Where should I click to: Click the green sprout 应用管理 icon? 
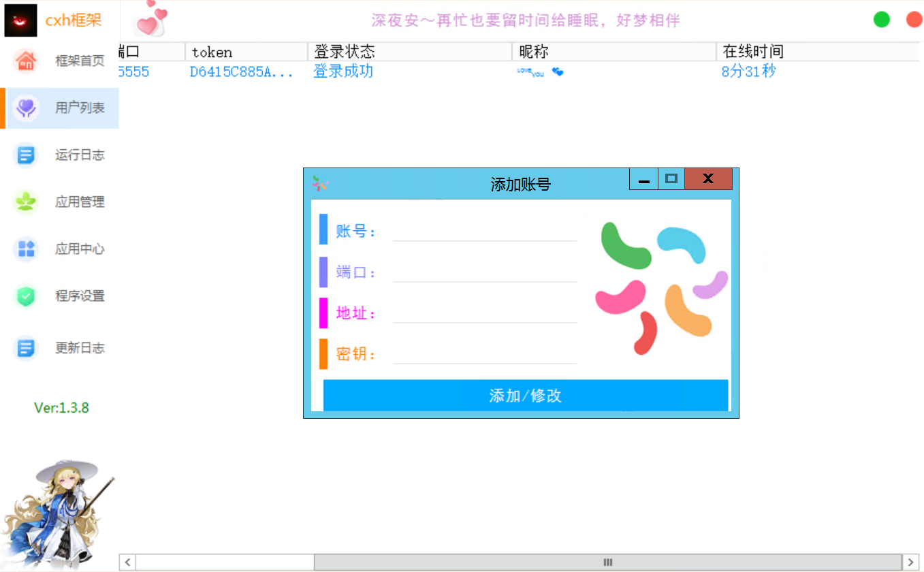point(26,202)
